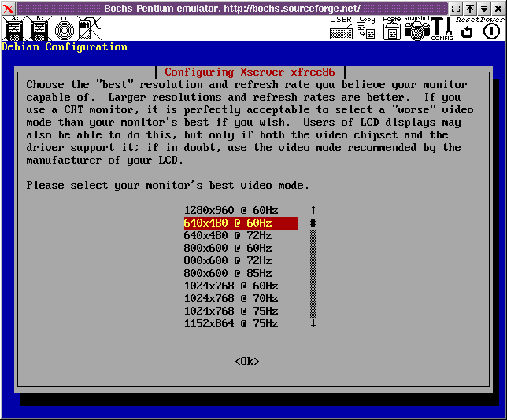Click the Copy toolbar icon
Viewport: 507px width, 420px height.
[366, 29]
